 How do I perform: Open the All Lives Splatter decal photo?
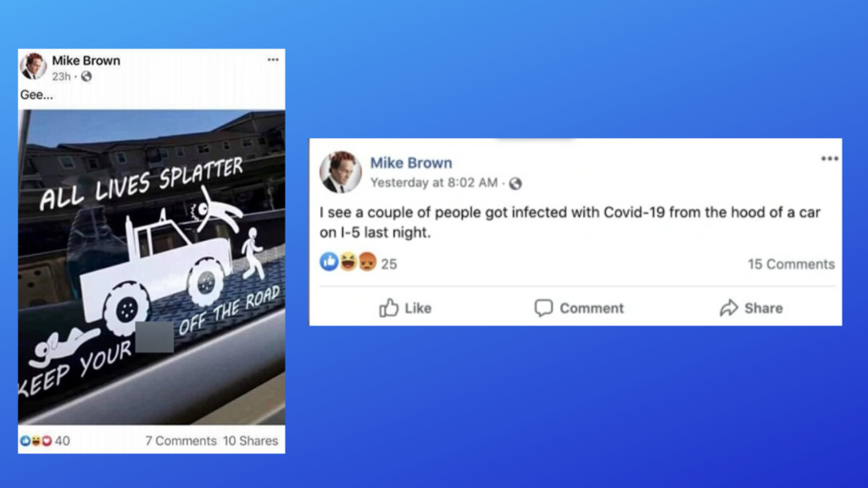[152, 267]
